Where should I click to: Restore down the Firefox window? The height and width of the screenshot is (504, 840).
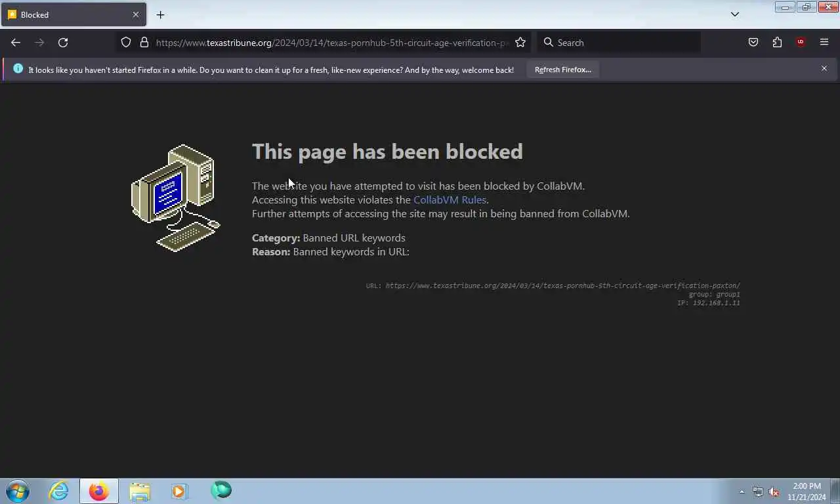coord(806,7)
